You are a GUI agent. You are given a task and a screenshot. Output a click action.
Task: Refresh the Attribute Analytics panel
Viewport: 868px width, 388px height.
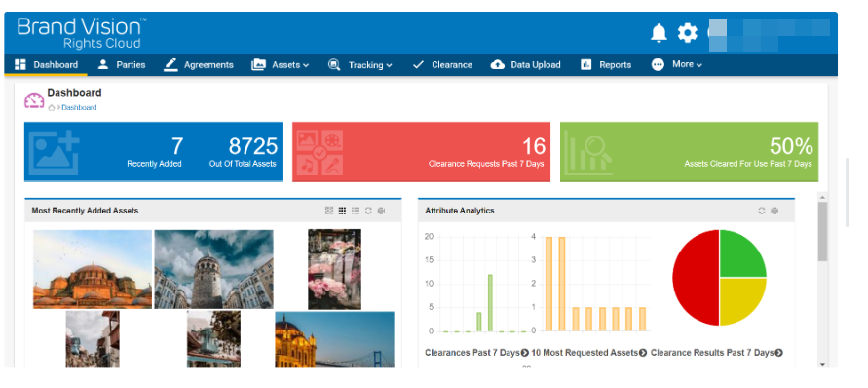762,211
